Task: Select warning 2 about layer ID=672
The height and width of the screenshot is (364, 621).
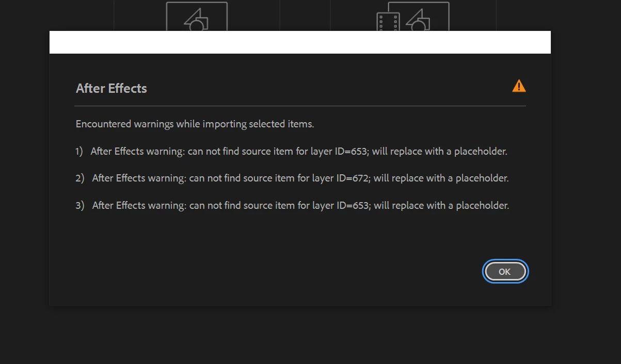Action: 292,178
